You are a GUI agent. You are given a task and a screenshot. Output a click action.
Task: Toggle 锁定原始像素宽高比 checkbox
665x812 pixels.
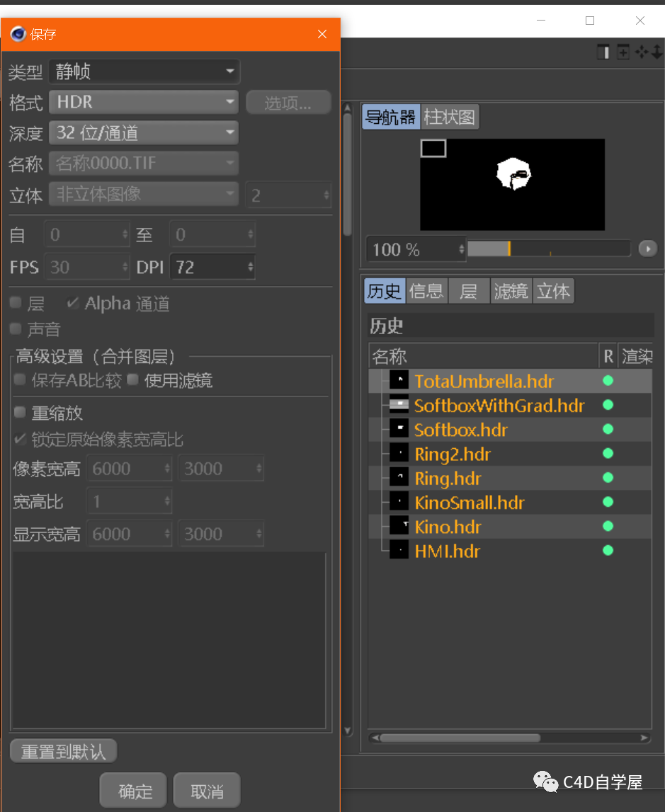(x=20, y=439)
